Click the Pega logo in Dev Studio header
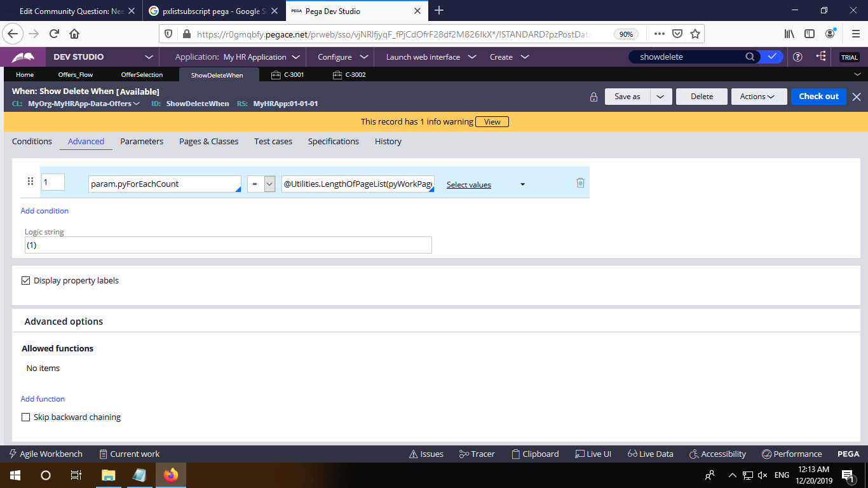The image size is (868, 488). (x=23, y=57)
